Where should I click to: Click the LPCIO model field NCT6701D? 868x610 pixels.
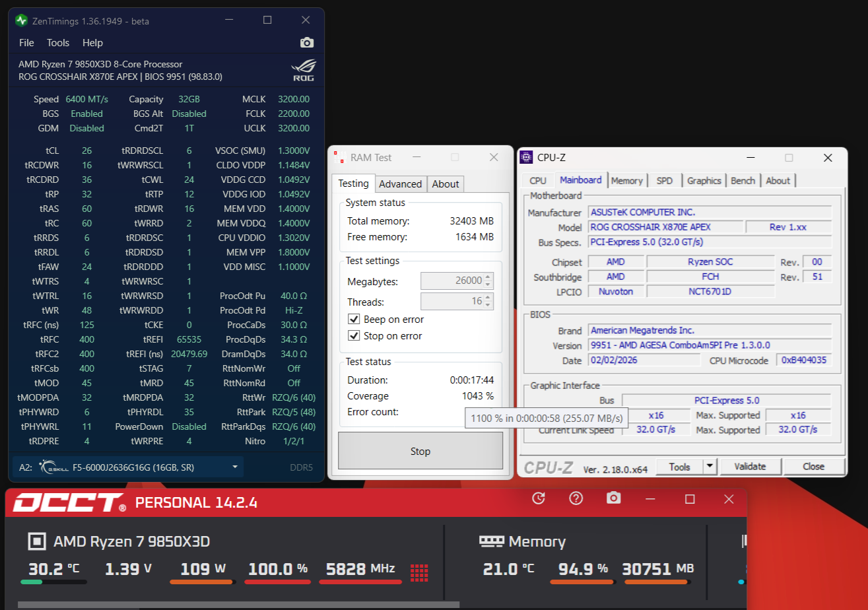tap(710, 291)
